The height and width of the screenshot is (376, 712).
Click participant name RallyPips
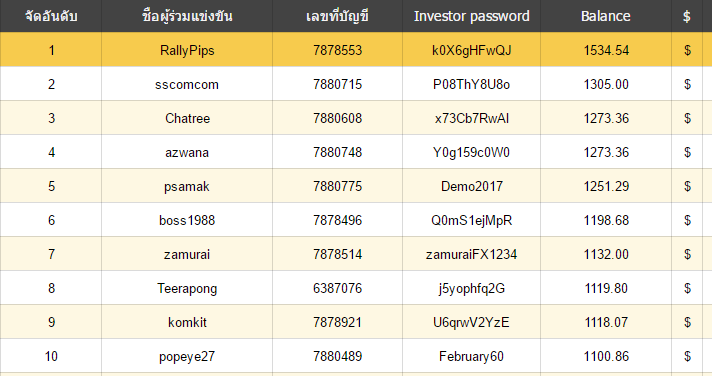click(187, 50)
